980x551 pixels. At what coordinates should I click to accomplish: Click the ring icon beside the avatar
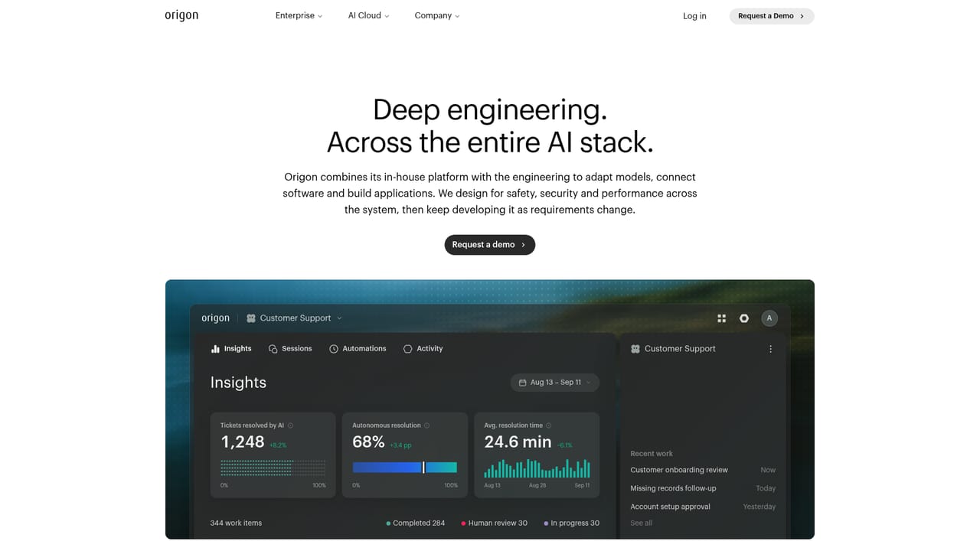tap(743, 318)
